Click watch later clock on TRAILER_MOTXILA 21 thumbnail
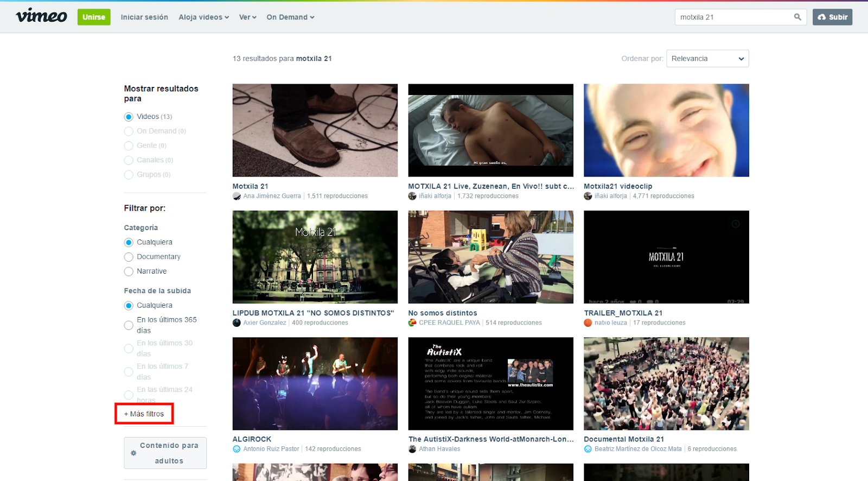Viewport: 868px width, 481px height. 736,224
